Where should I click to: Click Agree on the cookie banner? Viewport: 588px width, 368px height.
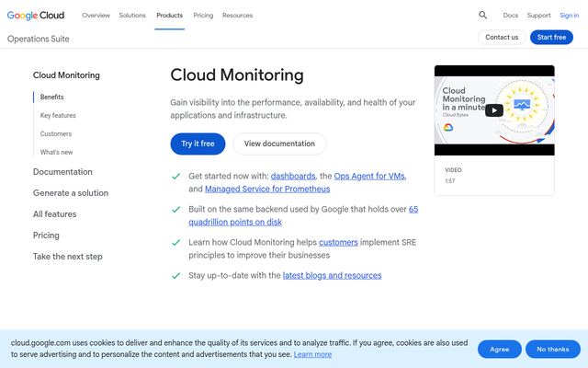(500, 350)
